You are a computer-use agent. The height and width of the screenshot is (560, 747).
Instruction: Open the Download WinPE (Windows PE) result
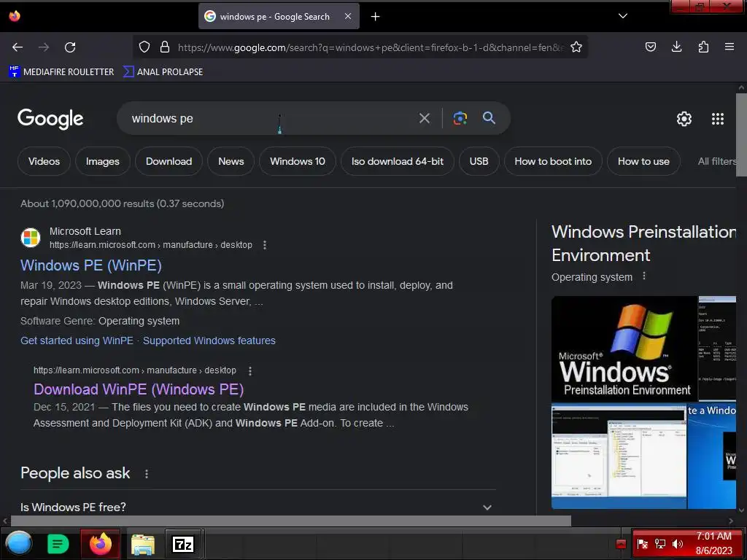tap(139, 389)
